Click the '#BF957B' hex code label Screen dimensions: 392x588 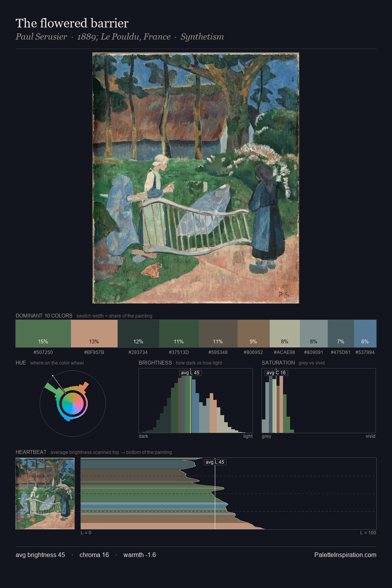94,352
